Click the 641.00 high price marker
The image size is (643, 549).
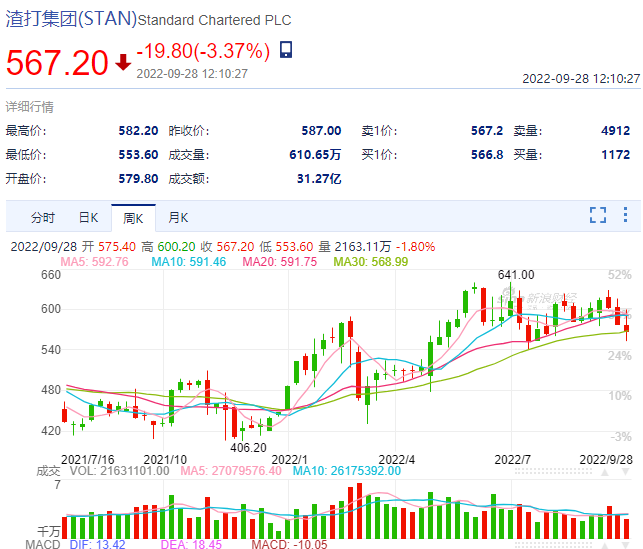pyautogui.click(x=516, y=275)
